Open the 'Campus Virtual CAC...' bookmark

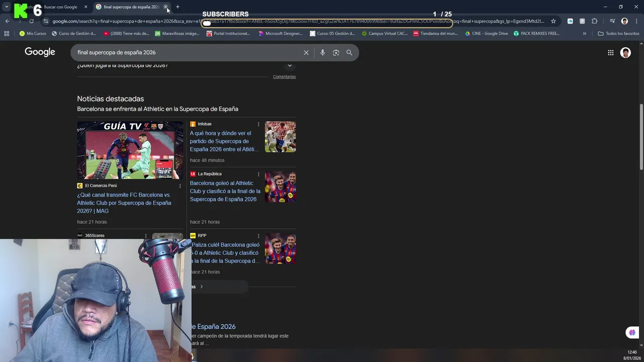point(384,34)
